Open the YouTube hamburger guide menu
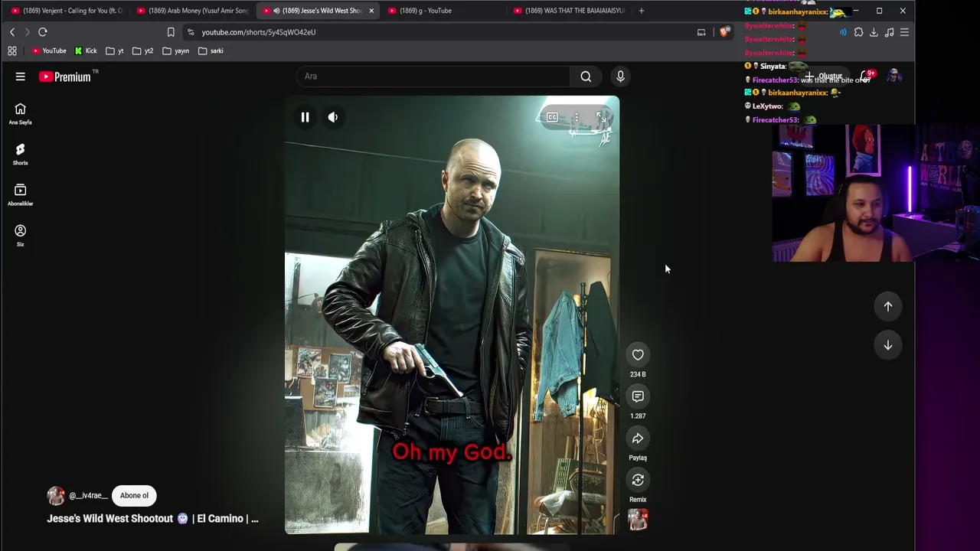980x551 pixels. click(21, 77)
